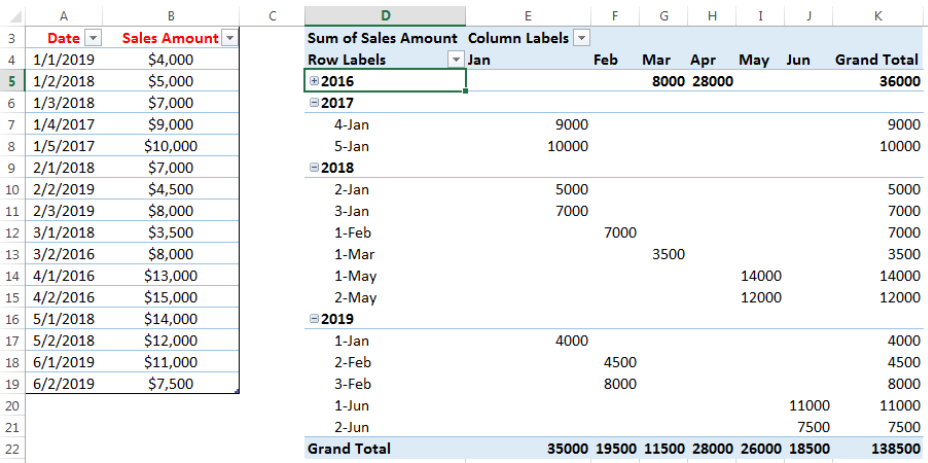This screenshot has width=928, height=463.
Task: Select cell with date 3/2/2016
Action: pyautogui.click(x=63, y=254)
